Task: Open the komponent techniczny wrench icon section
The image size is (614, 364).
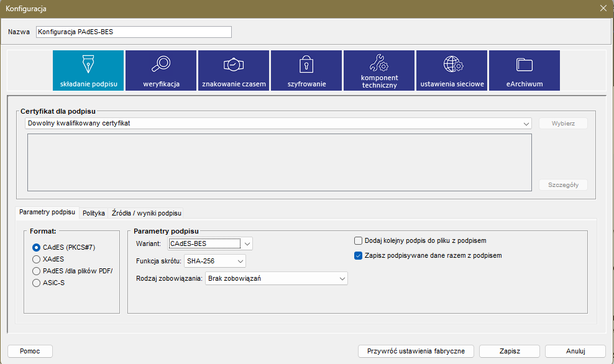Action: 379,70
